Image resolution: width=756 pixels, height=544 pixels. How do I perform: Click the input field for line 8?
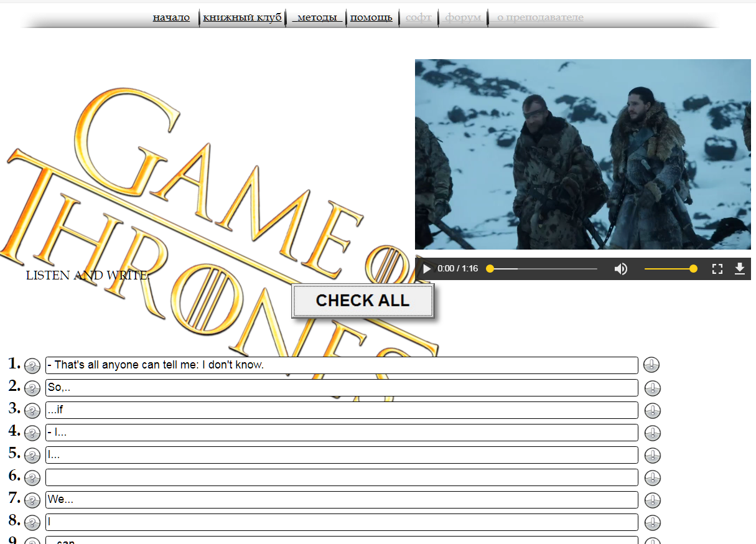click(x=342, y=522)
